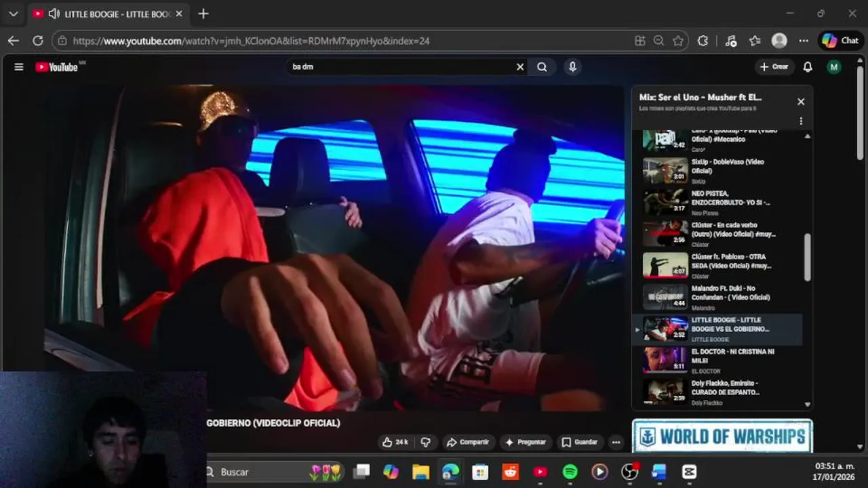Click the zoom magnifier in address bar
The height and width of the screenshot is (488, 868).
(658, 41)
